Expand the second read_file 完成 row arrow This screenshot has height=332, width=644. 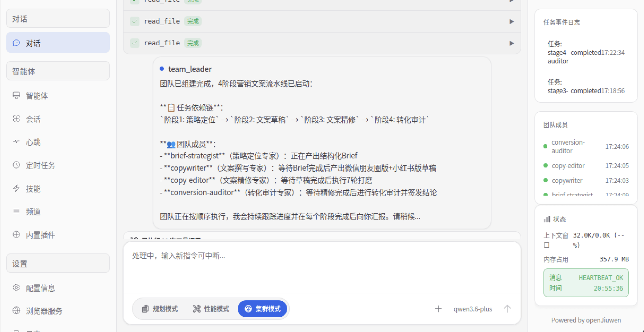click(512, 43)
